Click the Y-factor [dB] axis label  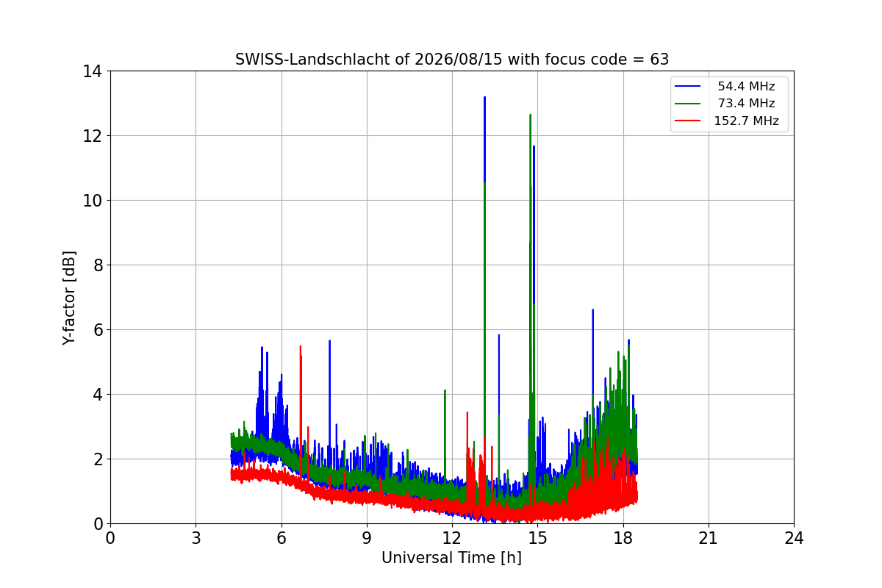[69, 298]
